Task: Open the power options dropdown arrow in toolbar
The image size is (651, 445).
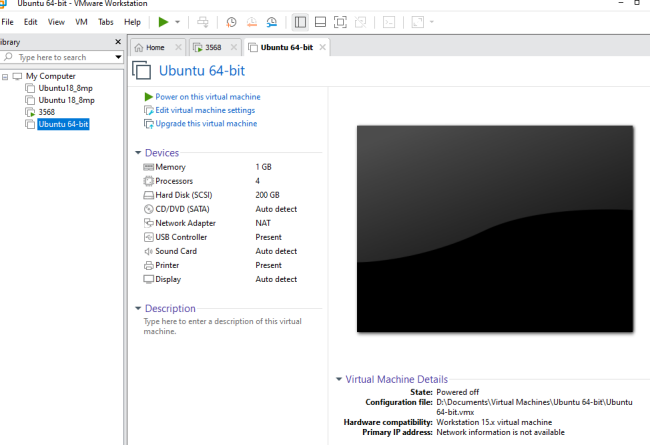Action: (178, 21)
